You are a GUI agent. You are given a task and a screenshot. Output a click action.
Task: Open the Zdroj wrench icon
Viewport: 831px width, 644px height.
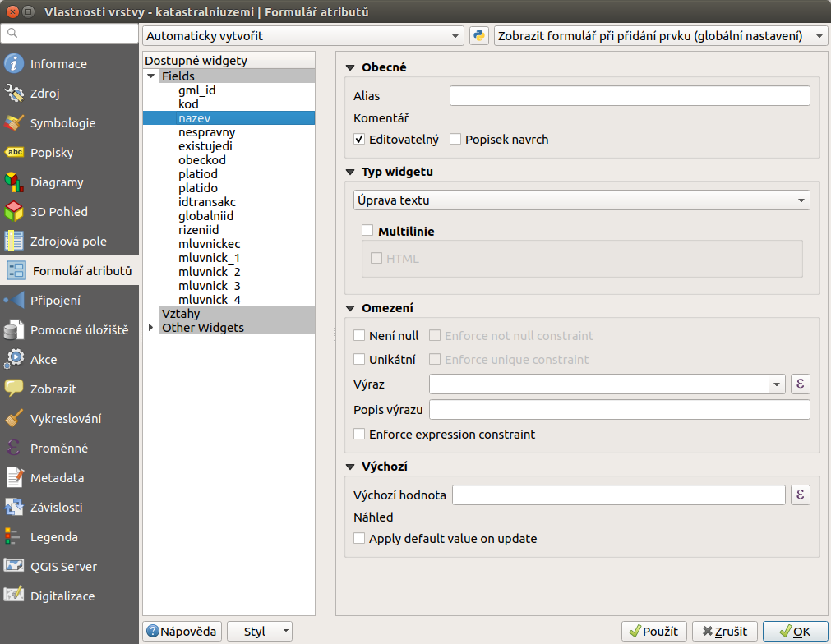[14, 93]
